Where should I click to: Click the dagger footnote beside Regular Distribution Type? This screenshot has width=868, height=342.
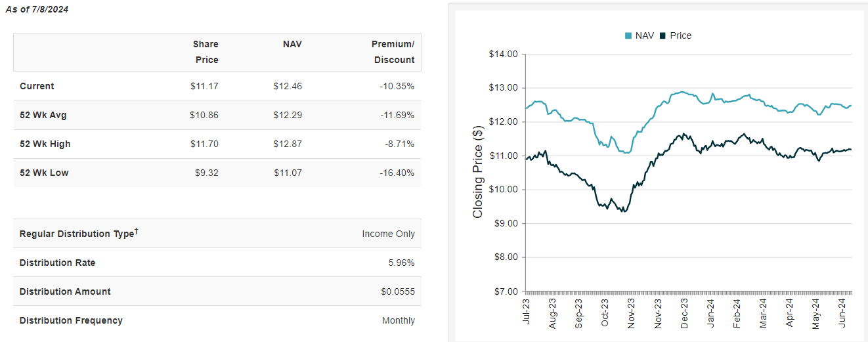(136, 231)
